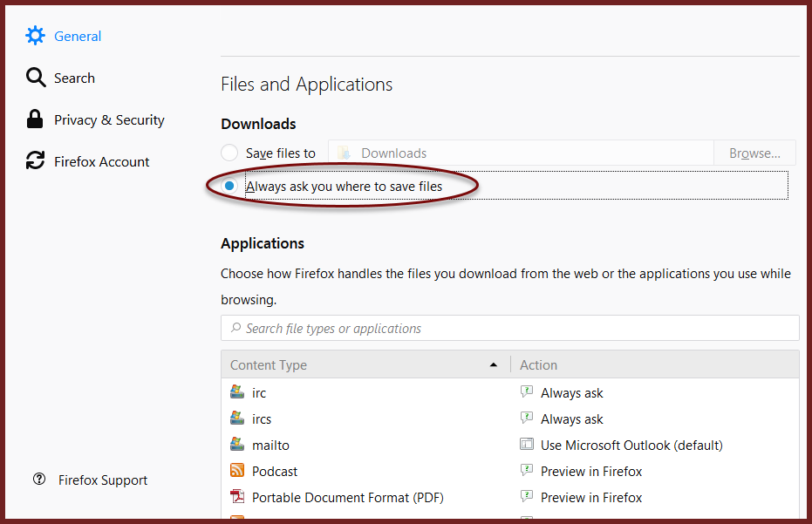Click the Search magnifier icon in the sidebar

(x=36, y=77)
